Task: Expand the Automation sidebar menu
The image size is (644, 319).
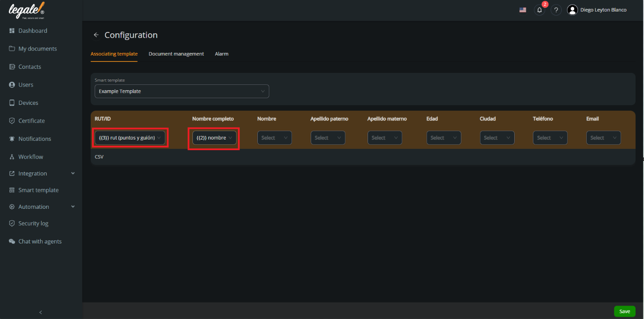Action: [x=35, y=207]
